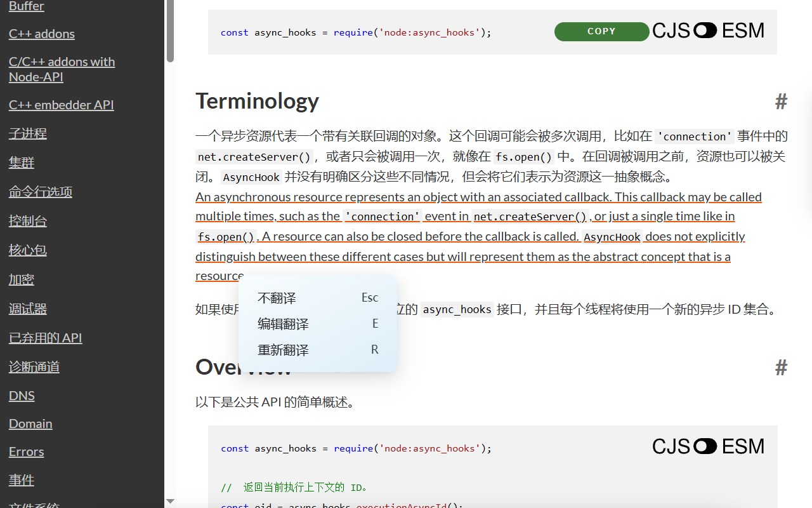Toggle CJS/ESM switch in Overview code block
The height and width of the screenshot is (508, 812).
(705, 446)
